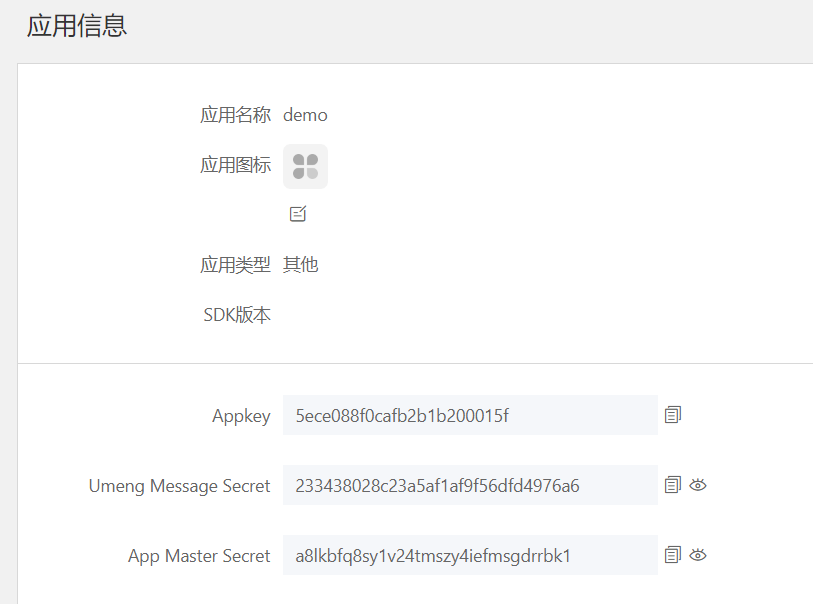The height and width of the screenshot is (604, 813).
Task: Edit the application icon
Action: tap(298, 214)
